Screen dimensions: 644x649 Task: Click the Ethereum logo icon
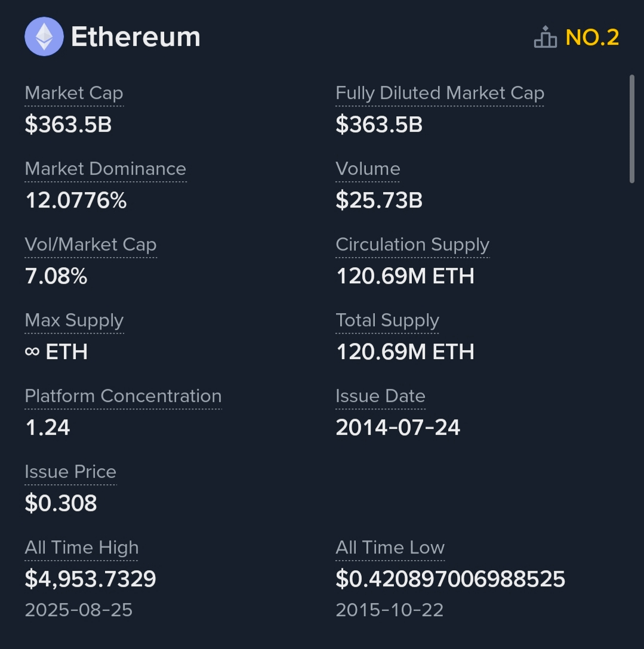pos(44,36)
